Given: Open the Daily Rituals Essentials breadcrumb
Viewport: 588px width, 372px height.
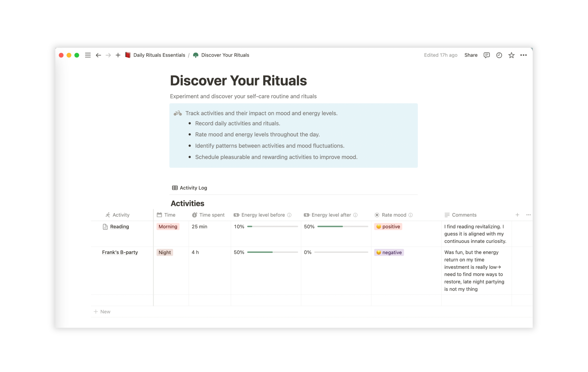Looking at the screenshot, I should coord(159,55).
